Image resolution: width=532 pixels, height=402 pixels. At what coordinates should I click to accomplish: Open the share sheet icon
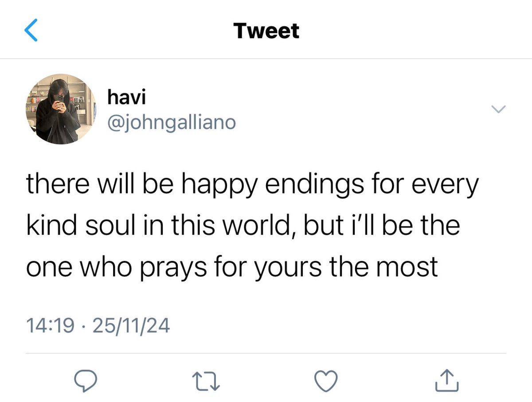coord(446,380)
